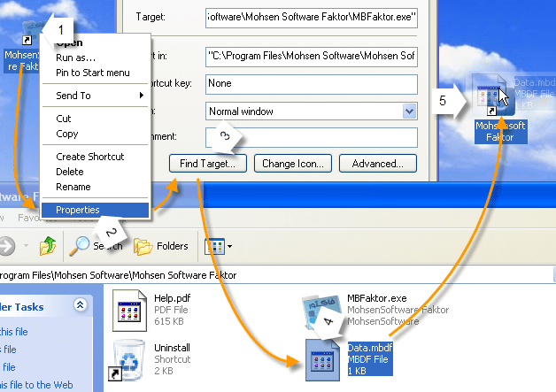Expand the Send To submenu
The height and width of the screenshot is (392, 556).
coord(97,95)
